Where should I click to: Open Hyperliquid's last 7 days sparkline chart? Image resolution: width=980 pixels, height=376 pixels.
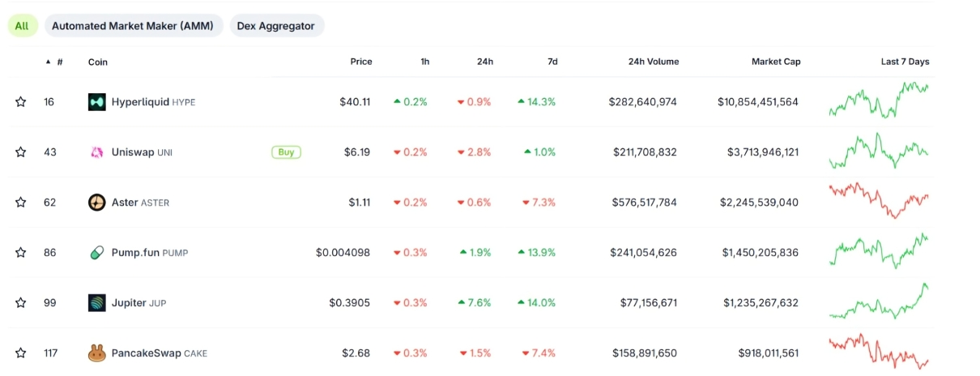click(x=879, y=100)
